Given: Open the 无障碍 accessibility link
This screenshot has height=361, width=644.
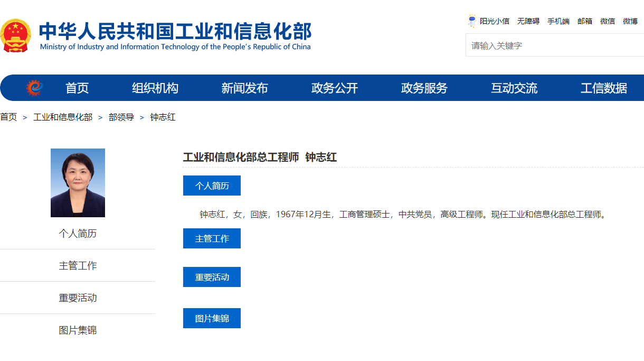Looking at the screenshot, I should [x=528, y=21].
